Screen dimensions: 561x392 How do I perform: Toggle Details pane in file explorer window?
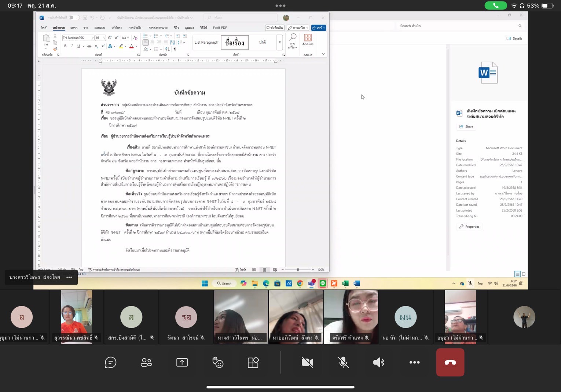(514, 39)
